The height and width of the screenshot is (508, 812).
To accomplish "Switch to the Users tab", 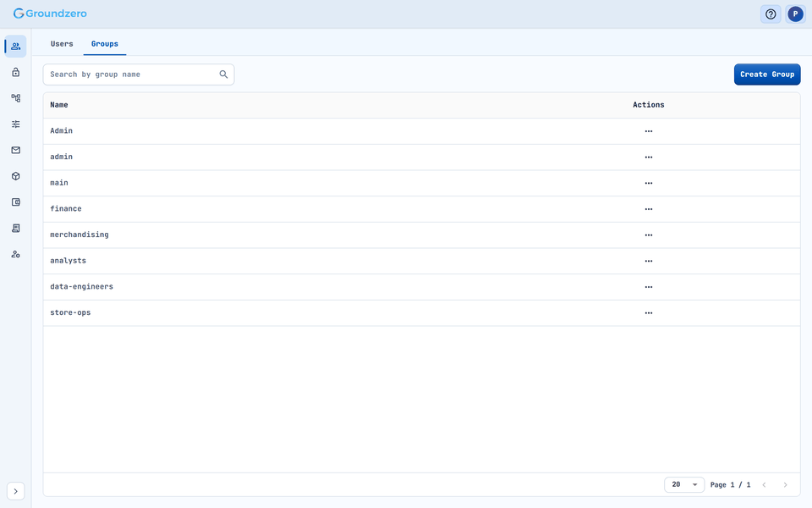I will [x=62, y=44].
